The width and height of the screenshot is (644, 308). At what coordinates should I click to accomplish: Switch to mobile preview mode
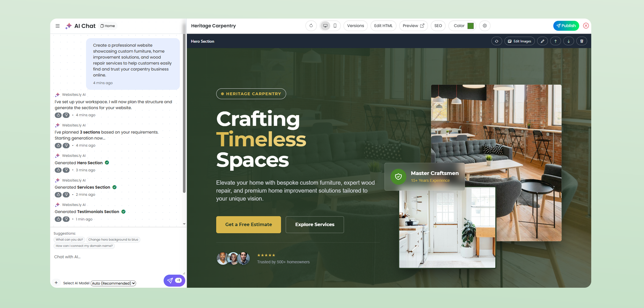pos(335,26)
